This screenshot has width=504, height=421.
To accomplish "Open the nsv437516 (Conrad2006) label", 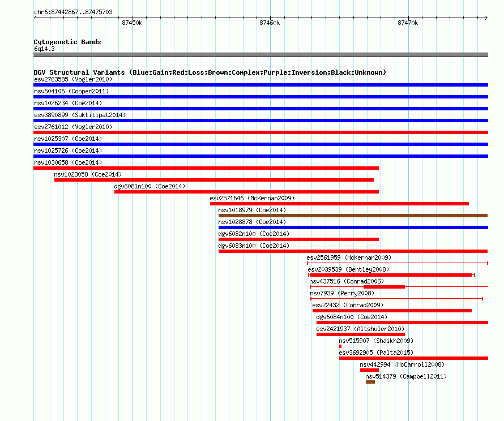I will (347, 281).
